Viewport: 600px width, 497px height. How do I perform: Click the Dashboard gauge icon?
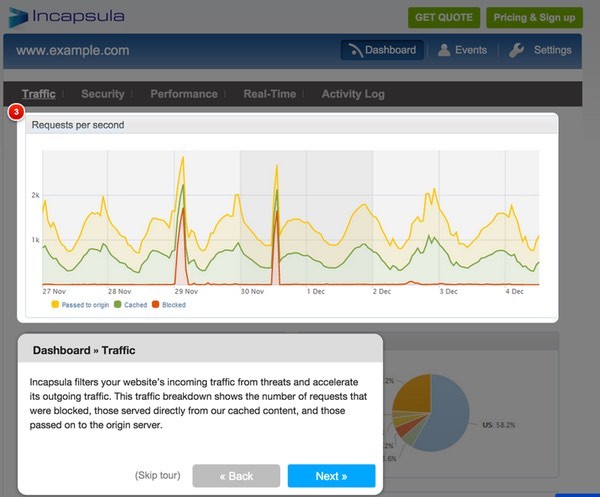(355, 50)
